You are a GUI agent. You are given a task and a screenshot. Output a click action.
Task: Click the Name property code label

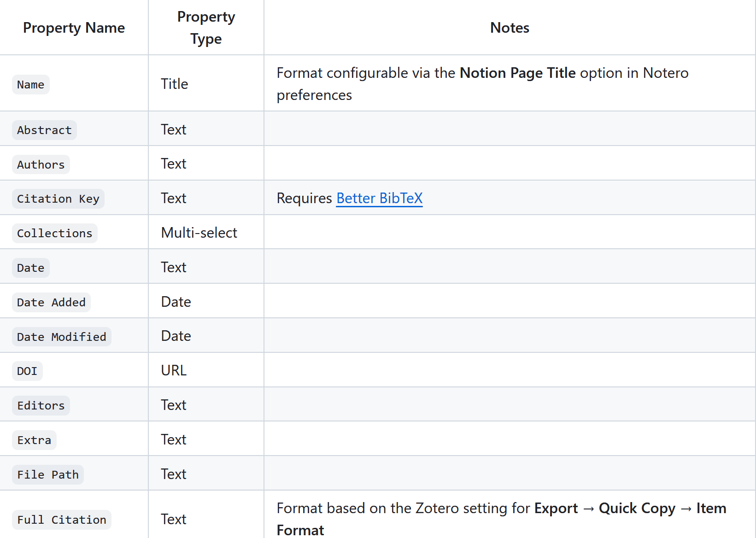point(31,85)
